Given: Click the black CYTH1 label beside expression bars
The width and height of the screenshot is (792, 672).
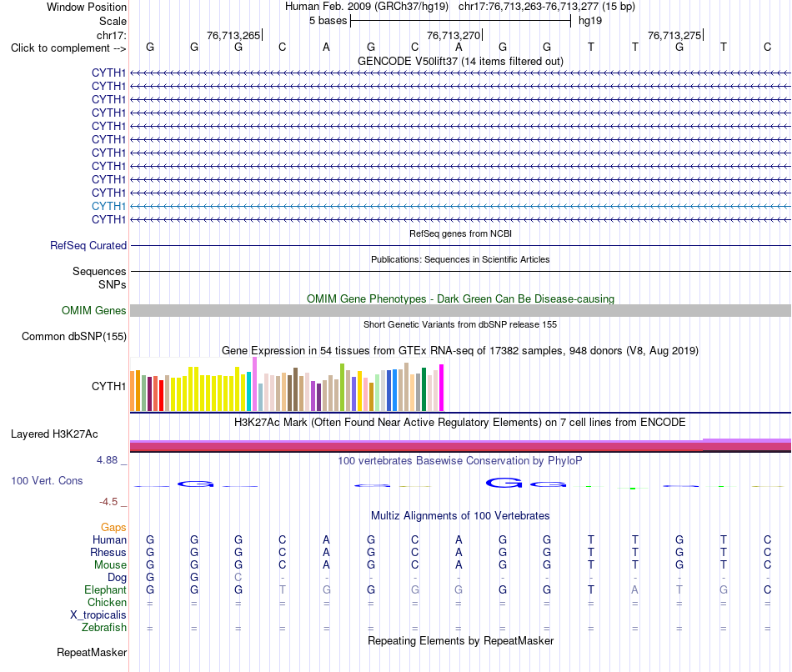Looking at the screenshot, I should tap(108, 386).
